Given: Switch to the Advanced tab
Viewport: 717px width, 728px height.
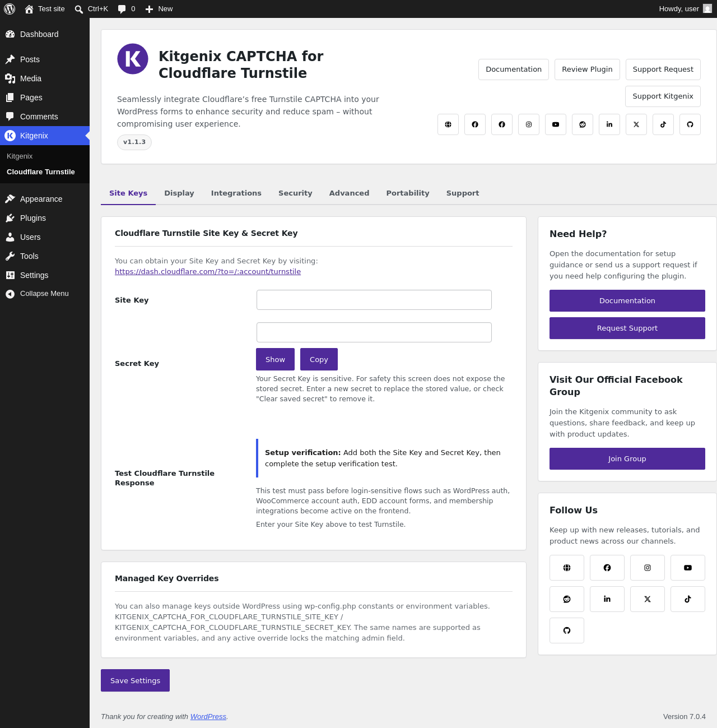Looking at the screenshot, I should (x=350, y=193).
